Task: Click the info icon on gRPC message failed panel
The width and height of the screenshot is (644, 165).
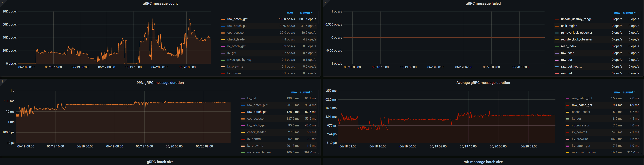Action: [x=325, y=2]
